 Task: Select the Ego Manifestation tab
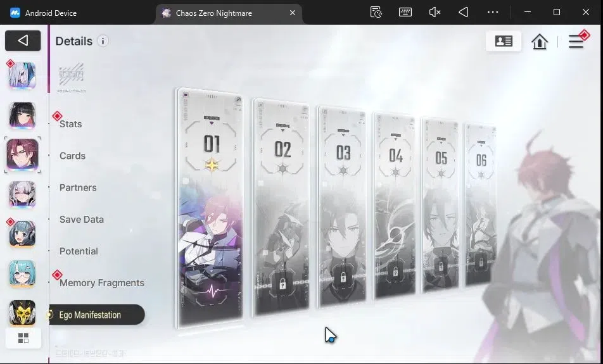click(x=97, y=315)
